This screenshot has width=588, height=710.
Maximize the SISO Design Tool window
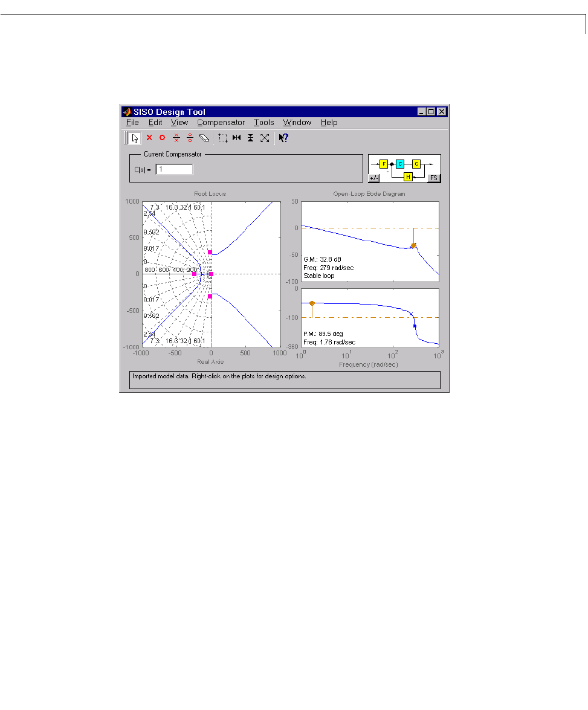tap(431, 112)
